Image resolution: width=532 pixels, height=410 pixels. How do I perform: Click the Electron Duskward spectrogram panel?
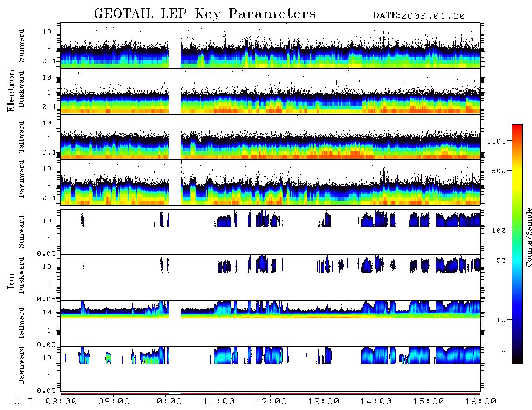click(270, 91)
